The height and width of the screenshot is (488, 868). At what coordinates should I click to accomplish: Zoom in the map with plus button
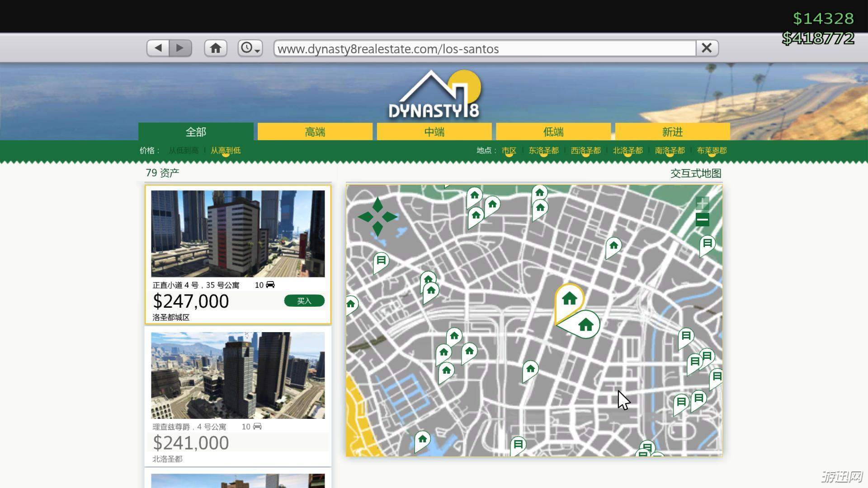pyautogui.click(x=702, y=203)
